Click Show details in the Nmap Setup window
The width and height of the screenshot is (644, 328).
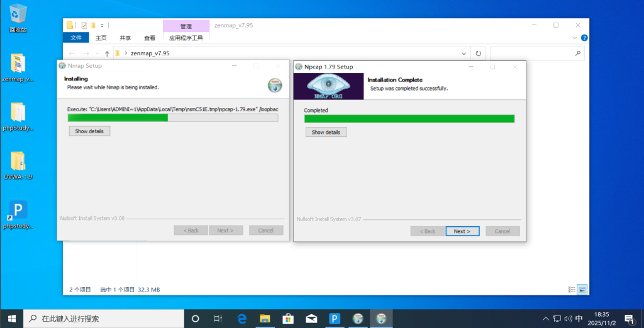tap(90, 131)
